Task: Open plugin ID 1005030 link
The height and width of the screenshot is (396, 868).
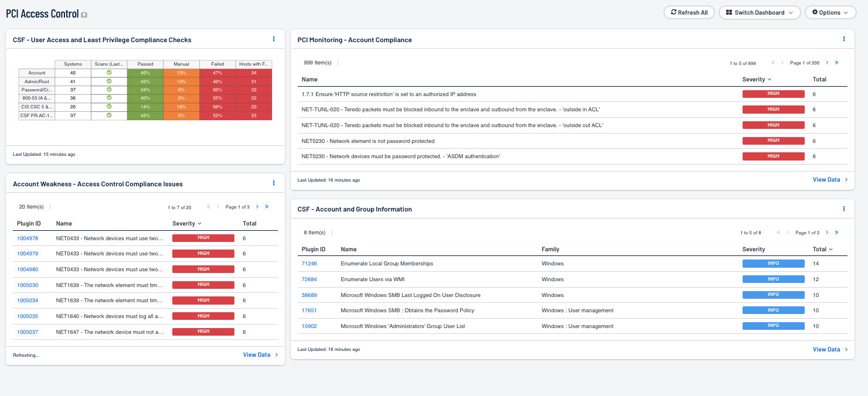Action: pyautogui.click(x=28, y=285)
